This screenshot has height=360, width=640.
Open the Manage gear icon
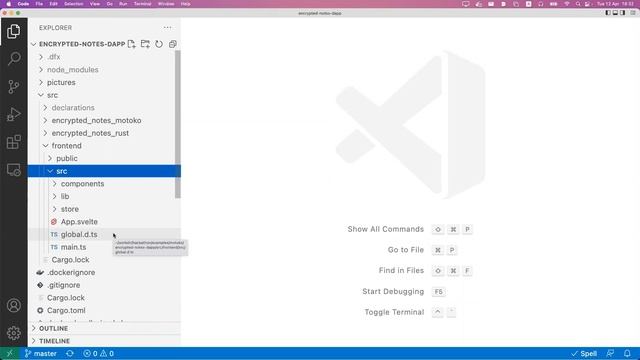[13, 333]
